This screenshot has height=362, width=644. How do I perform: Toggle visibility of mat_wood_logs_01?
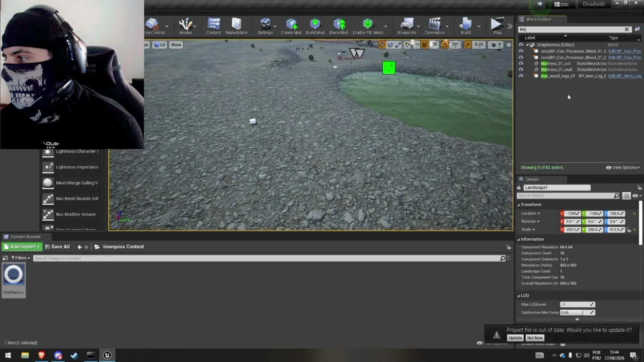pyautogui.click(x=521, y=76)
